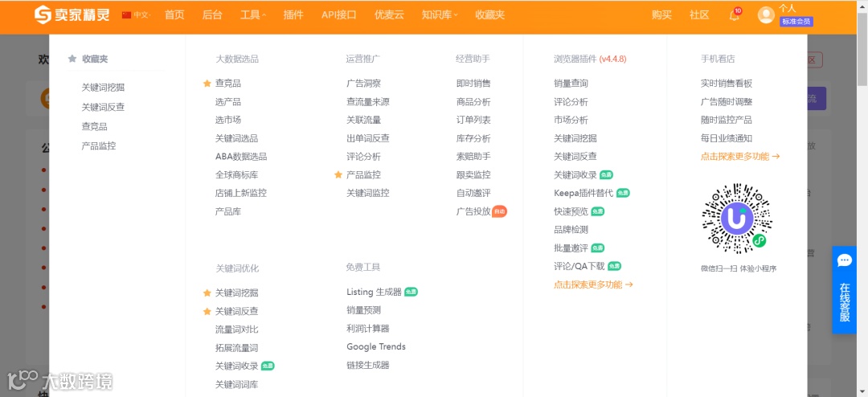Click the 在线客服 chat bubble icon

tap(844, 261)
